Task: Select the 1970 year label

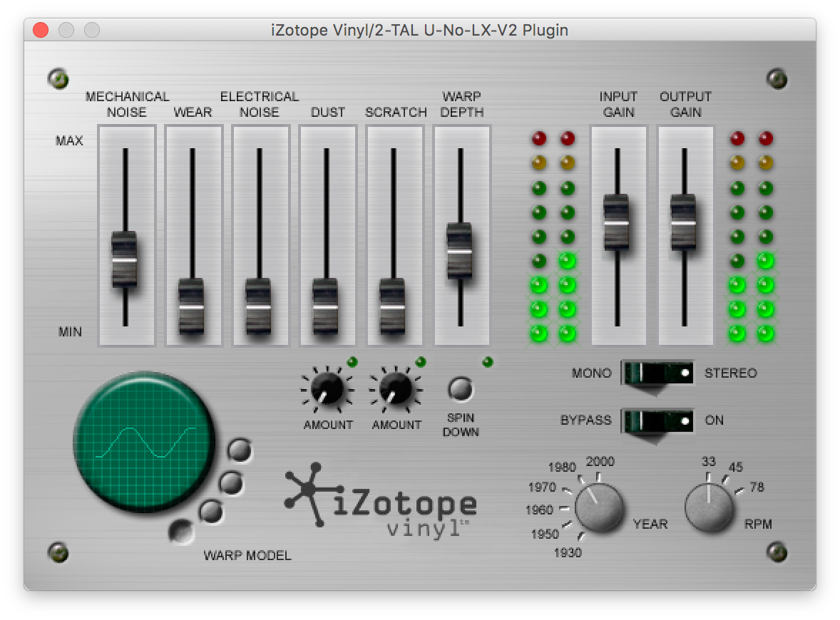Action: 542,487
